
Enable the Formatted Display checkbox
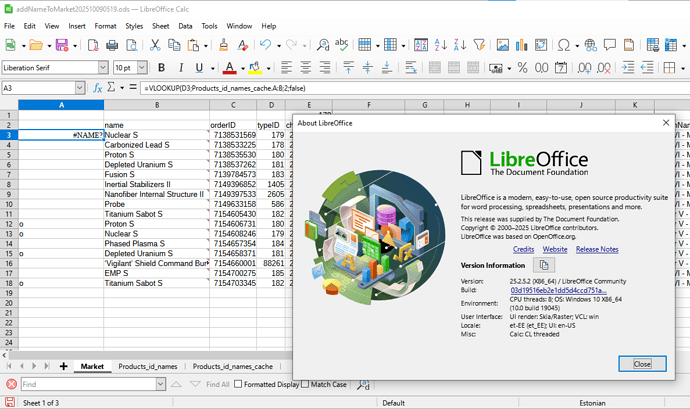click(x=239, y=384)
